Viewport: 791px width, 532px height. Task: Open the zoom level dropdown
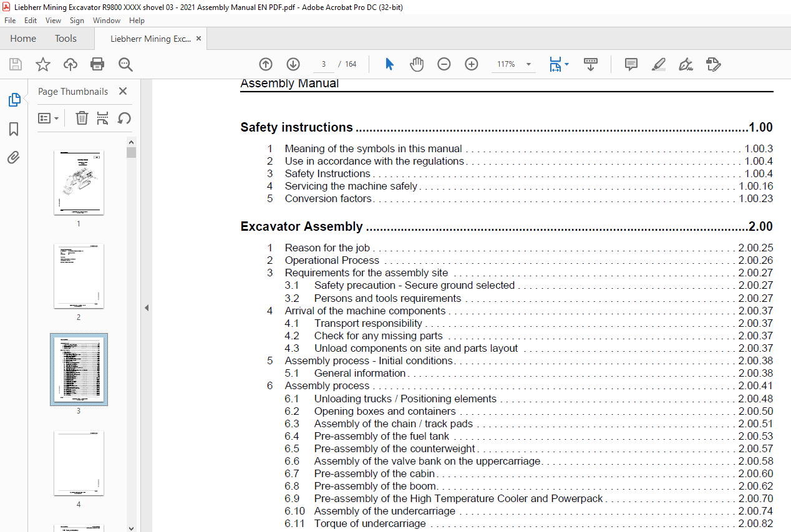click(529, 64)
